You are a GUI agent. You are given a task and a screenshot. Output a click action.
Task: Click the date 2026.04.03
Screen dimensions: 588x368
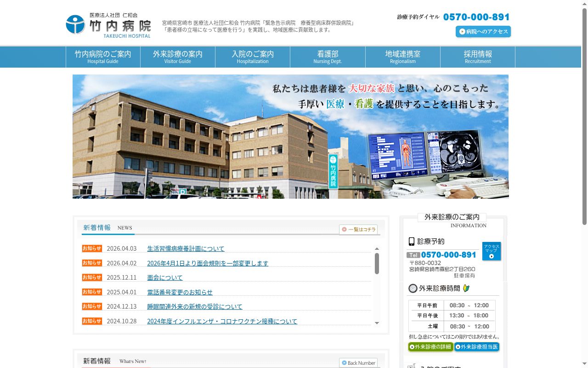click(x=122, y=248)
